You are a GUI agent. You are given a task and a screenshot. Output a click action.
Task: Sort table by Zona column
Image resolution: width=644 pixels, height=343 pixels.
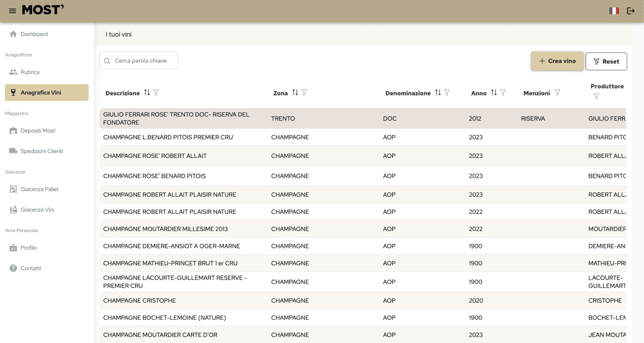tap(295, 92)
